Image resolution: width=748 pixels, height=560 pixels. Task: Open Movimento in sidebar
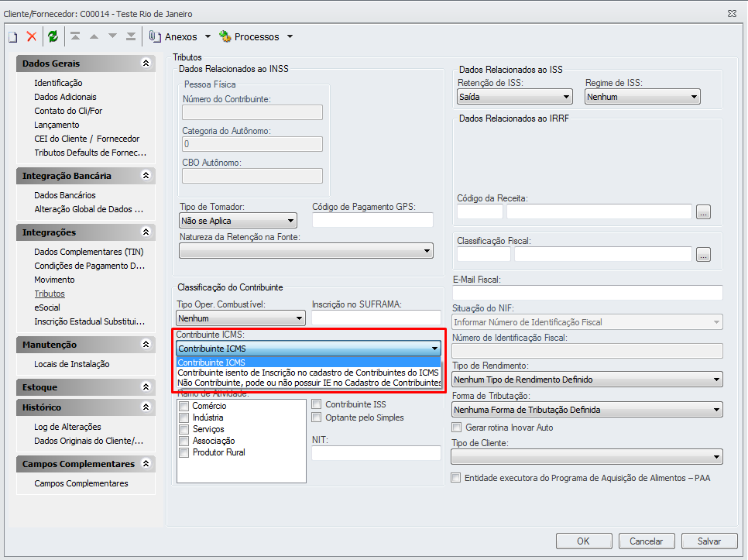click(x=54, y=280)
